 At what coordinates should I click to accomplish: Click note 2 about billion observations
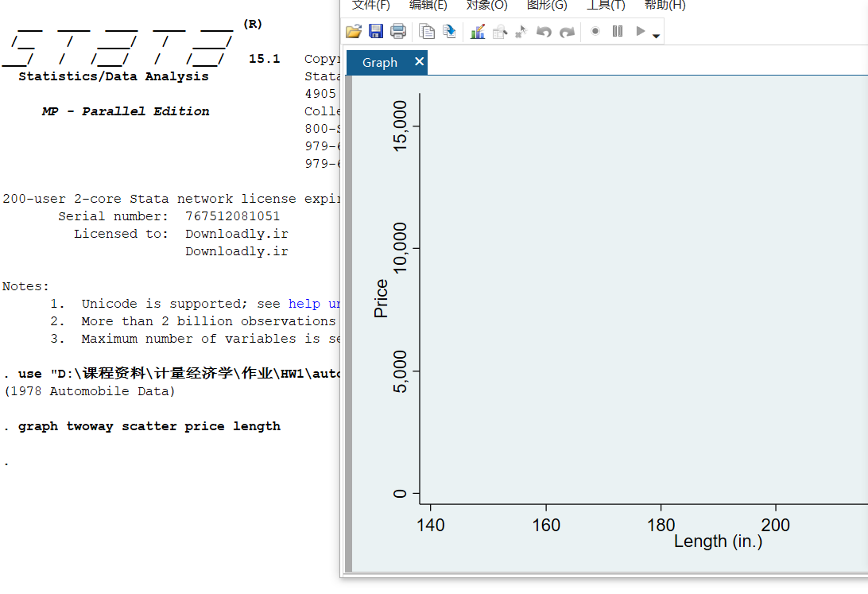pos(195,321)
